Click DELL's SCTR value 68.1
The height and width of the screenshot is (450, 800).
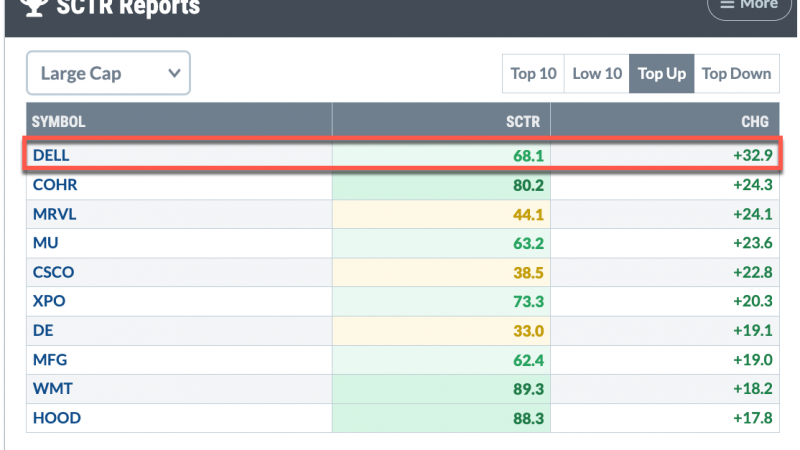tap(529, 156)
